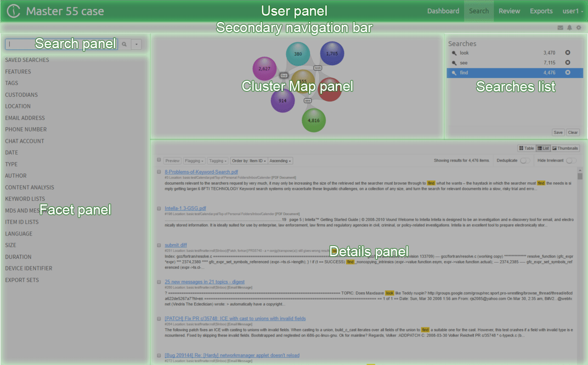Open notifications via the bell icon

point(570,28)
